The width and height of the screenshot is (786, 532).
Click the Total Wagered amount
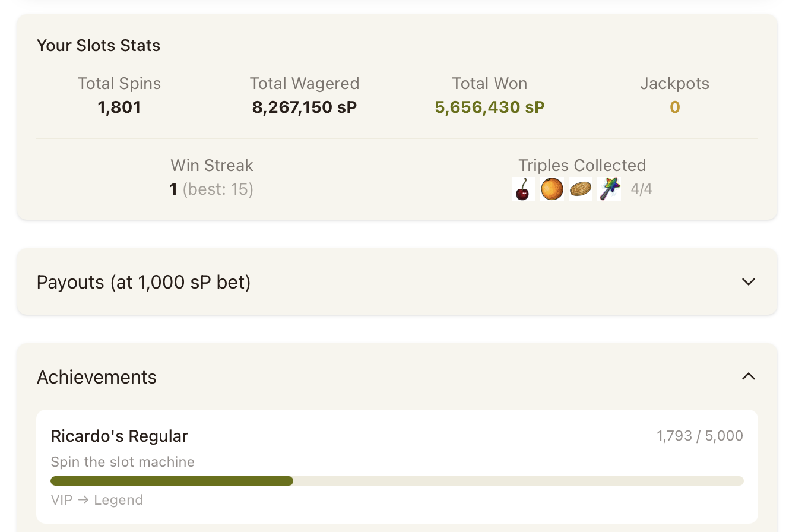tap(305, 107)
